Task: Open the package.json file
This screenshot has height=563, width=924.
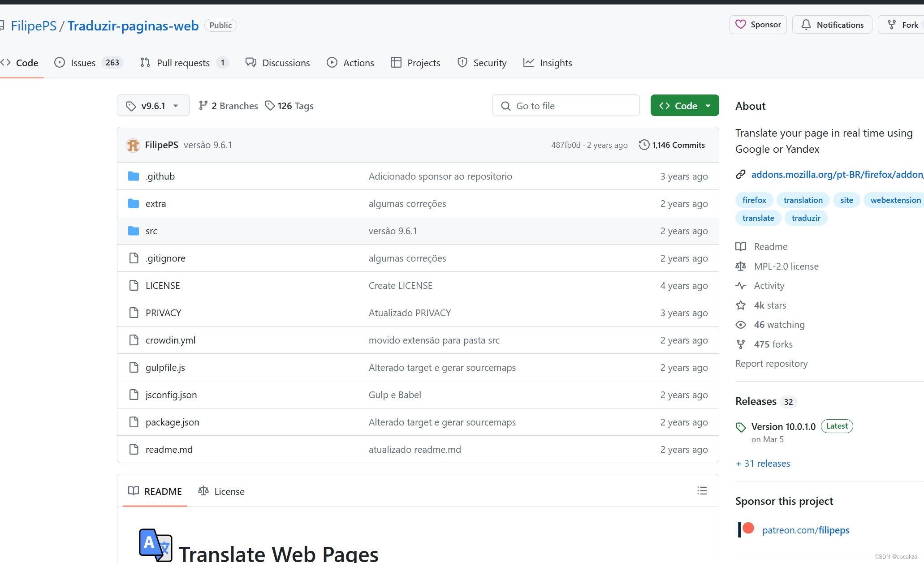Action: 172,422
